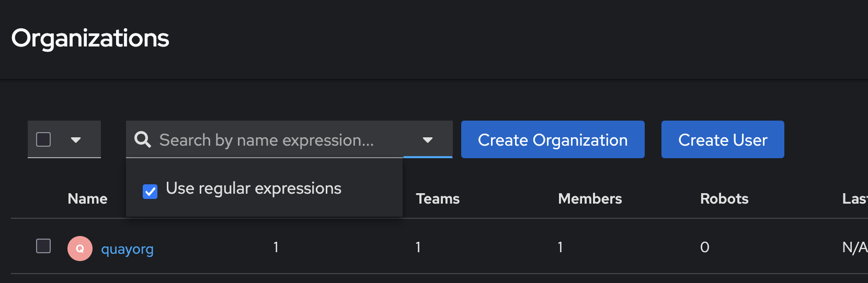Click the quayorg avatar icon
The image size is (868, 283).
coord(80,249)
